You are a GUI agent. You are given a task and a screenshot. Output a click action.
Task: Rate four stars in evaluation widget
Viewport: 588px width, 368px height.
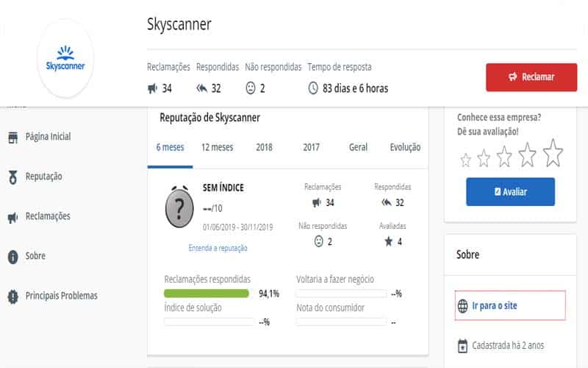(528, 155)
